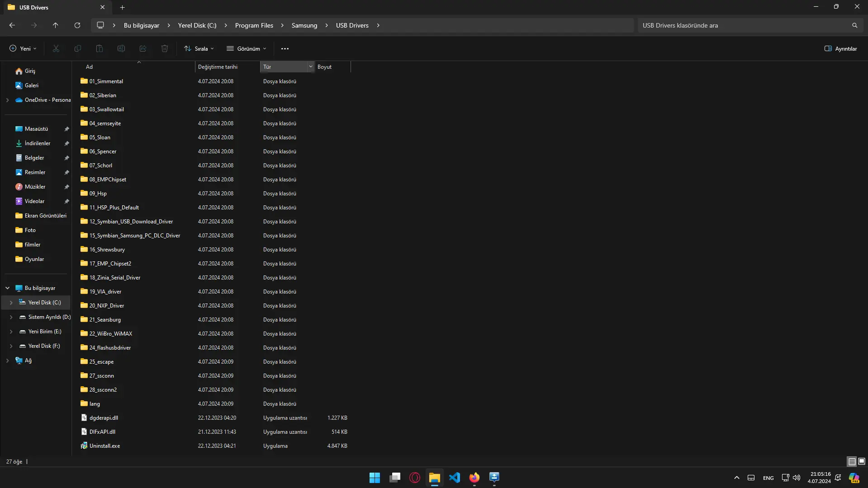Select the dgderapi.dll file
868x488 pixels.
(104, 418)
